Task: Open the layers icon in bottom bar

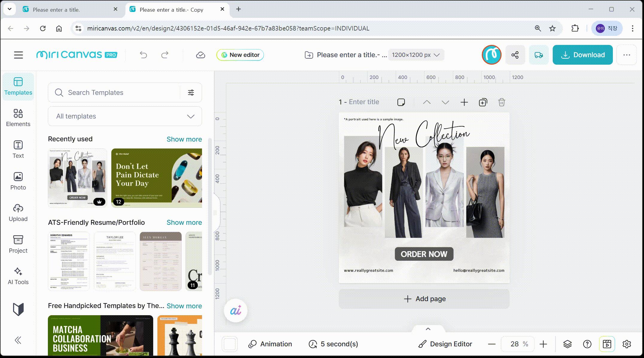Action: 567,344
